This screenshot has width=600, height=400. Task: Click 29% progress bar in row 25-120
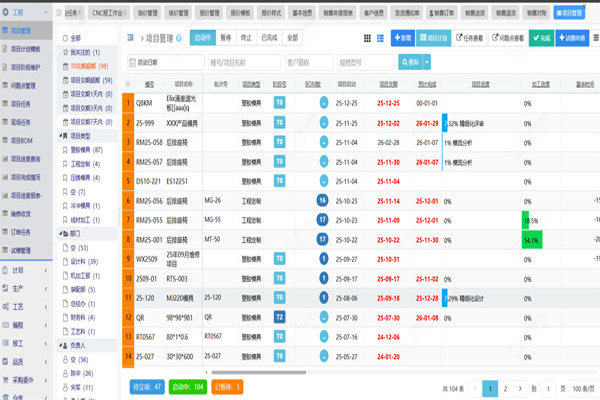445,298
